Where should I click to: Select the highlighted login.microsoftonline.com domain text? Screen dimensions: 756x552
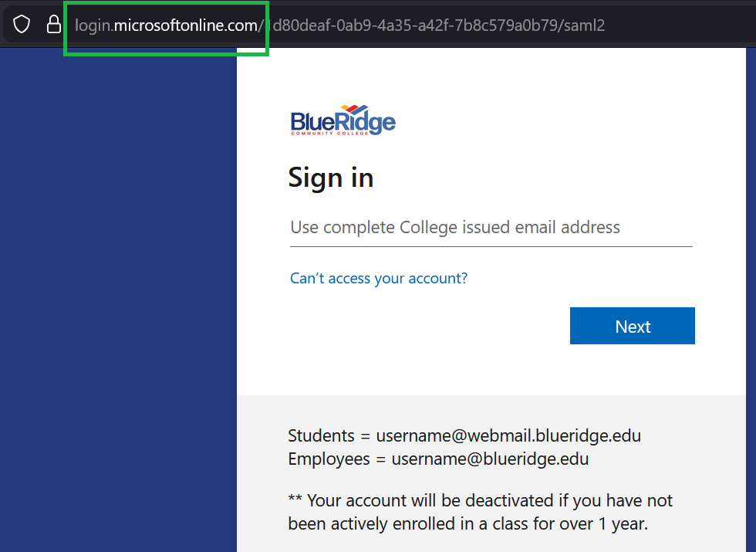pyautogui.click(x=167, y=25)
